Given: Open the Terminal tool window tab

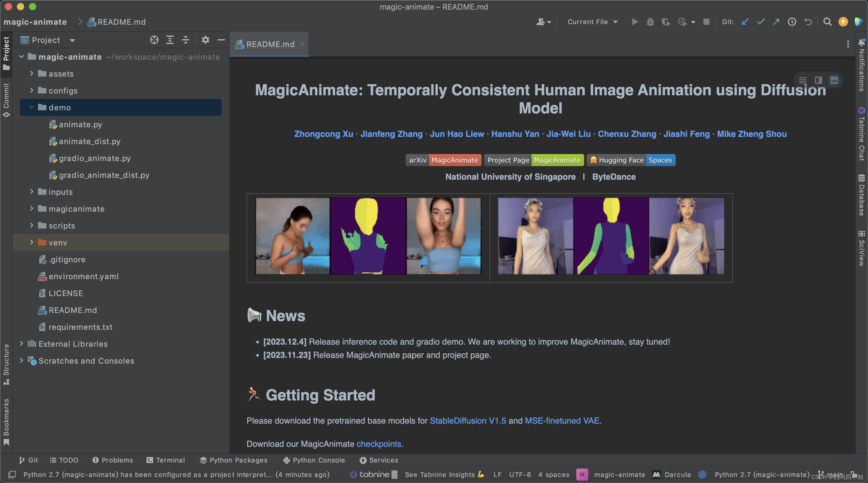Looking at the screenshot, I should coord(166,460).
